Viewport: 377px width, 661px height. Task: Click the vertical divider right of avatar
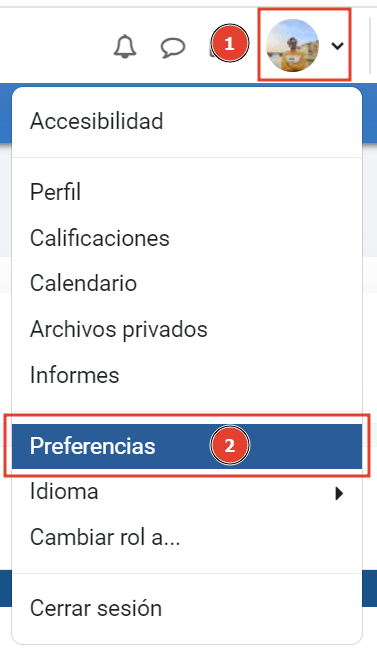pyautogui.click(x=370, y=46)
